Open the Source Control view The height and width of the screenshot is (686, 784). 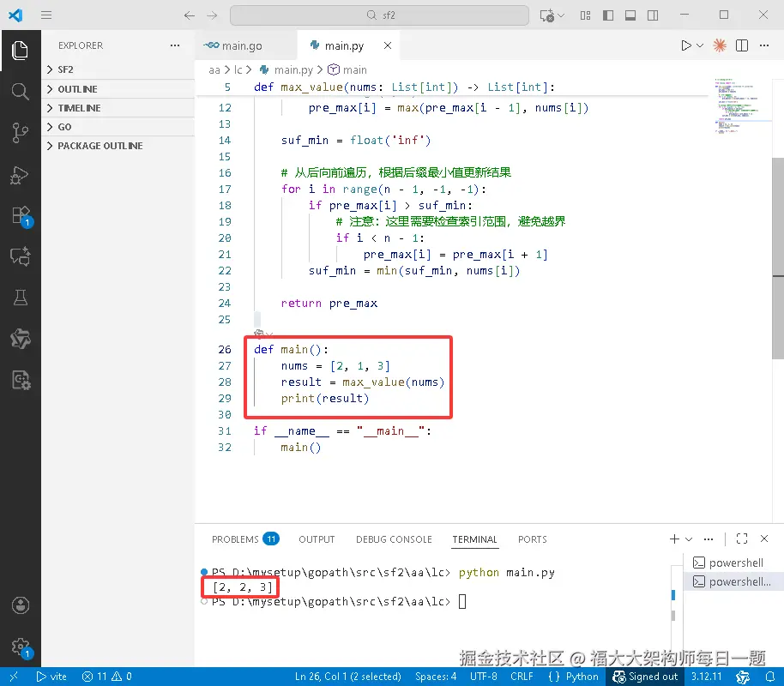click(20, 133)
